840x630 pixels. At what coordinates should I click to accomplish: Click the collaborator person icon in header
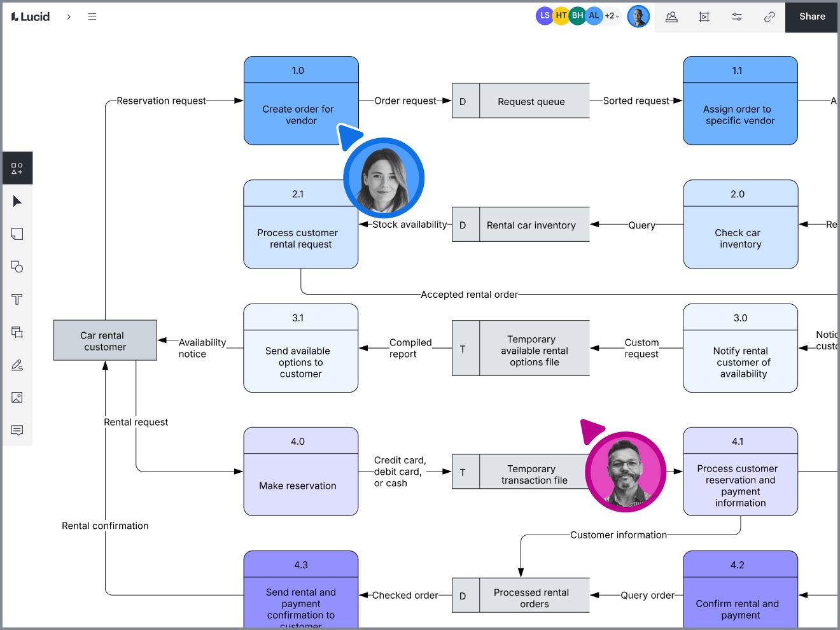coord(671,17)
